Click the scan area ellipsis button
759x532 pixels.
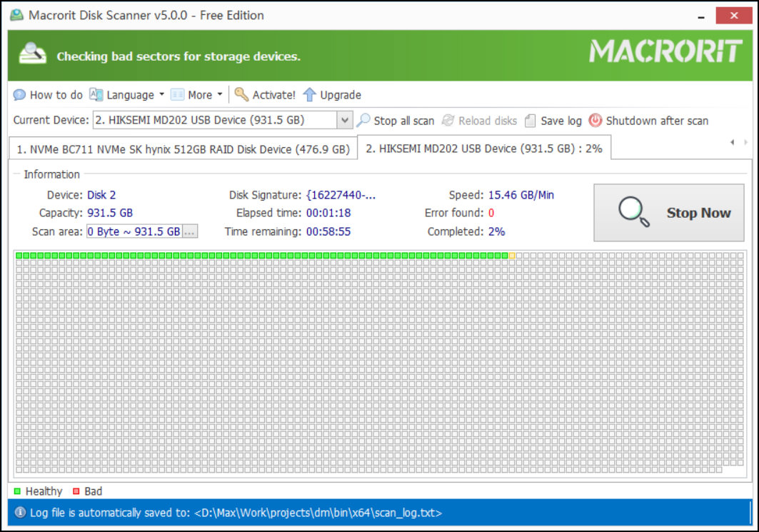click(x=190, y=231)
